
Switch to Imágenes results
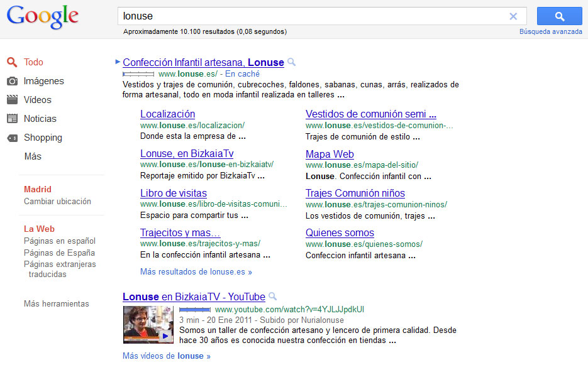pyautogui.click(x=43, y=81)
